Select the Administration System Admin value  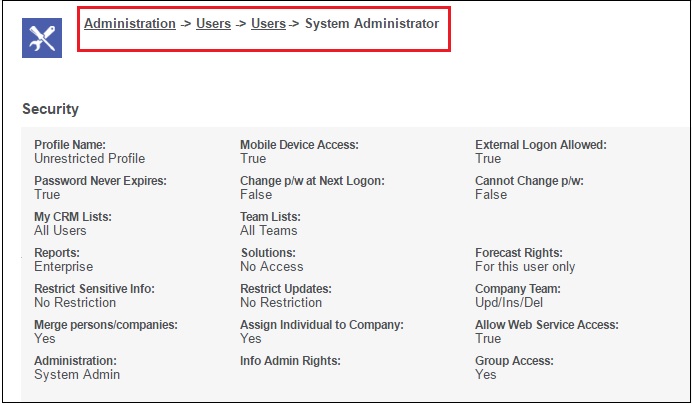(x=77, y=374)
